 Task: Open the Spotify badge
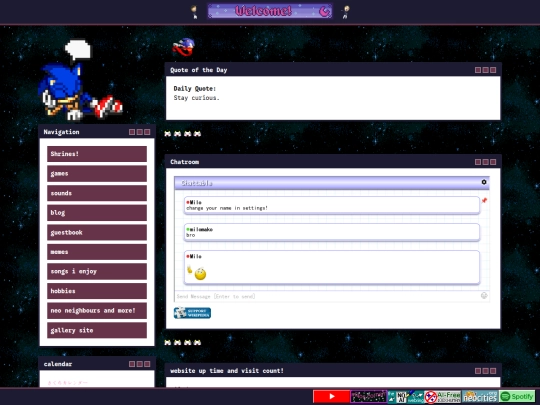(x=517, y=396)
